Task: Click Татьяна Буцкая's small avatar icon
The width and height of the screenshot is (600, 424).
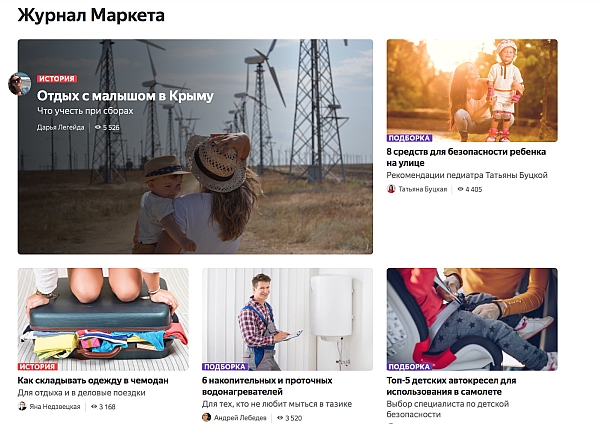Action: [x=391, y=189]
